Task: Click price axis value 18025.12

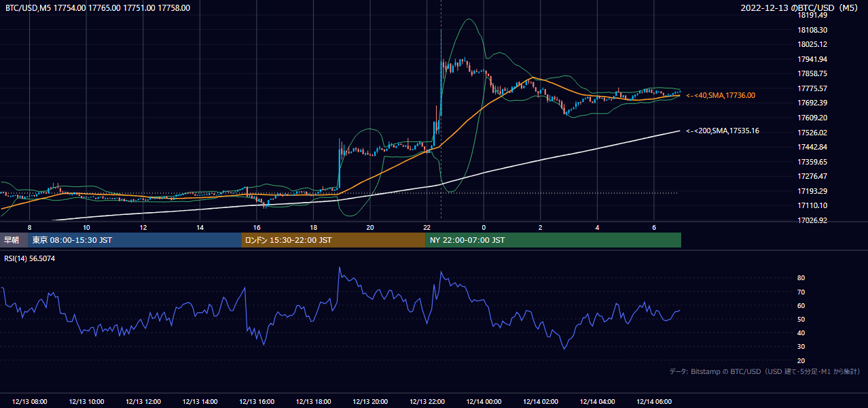Action: [812, 44]
